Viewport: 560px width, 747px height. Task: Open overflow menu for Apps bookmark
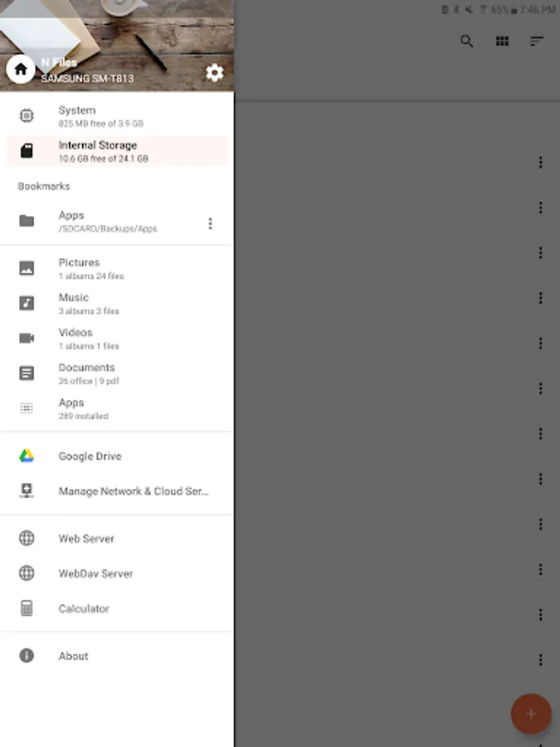pos(210,223)
